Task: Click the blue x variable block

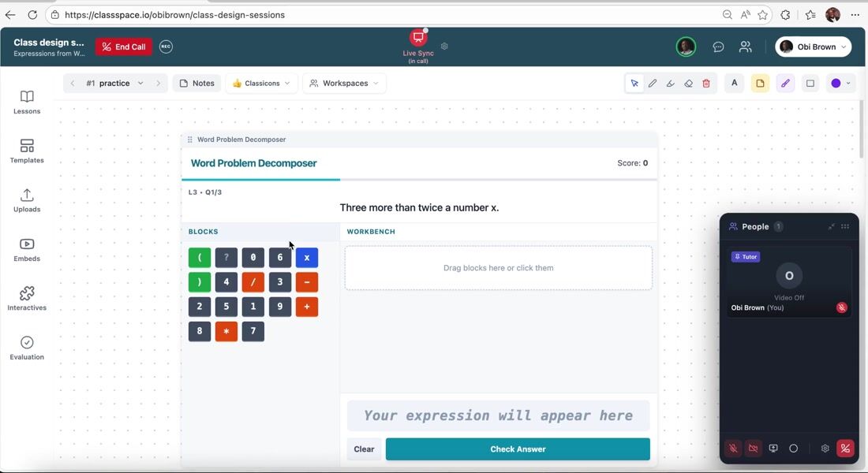Action: click(x=307, y=257)
